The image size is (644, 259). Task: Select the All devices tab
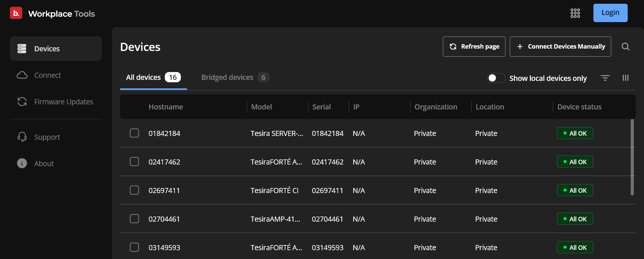pyautogui.click(x=153, y=77)
